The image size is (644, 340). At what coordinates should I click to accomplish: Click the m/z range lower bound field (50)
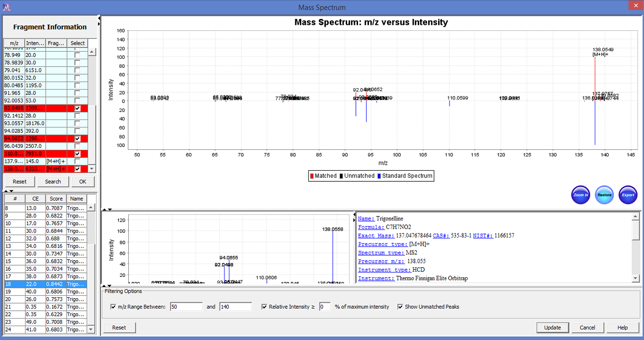(186, 307)
